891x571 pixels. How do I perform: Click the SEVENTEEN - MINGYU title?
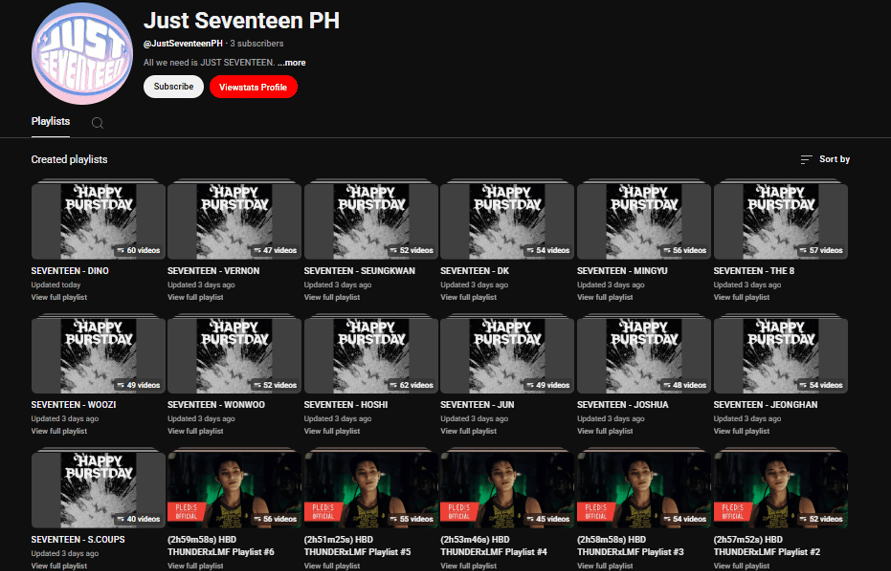622,271
